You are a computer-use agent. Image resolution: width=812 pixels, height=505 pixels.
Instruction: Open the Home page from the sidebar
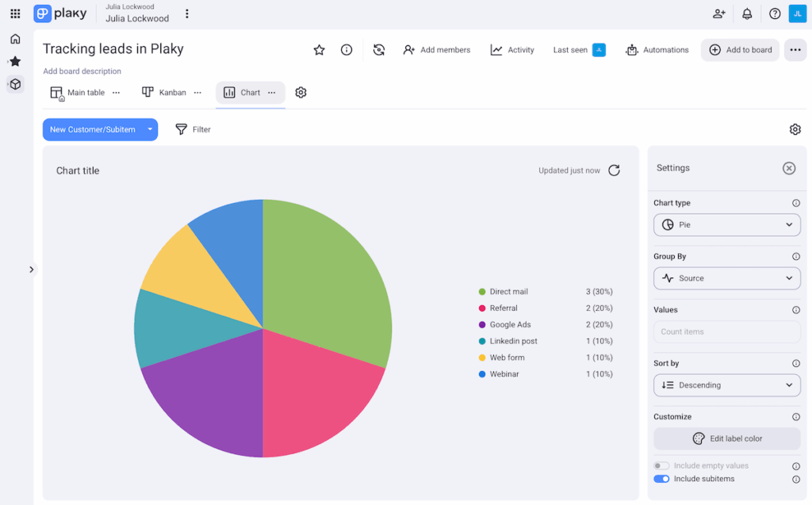tap(14, 37)
